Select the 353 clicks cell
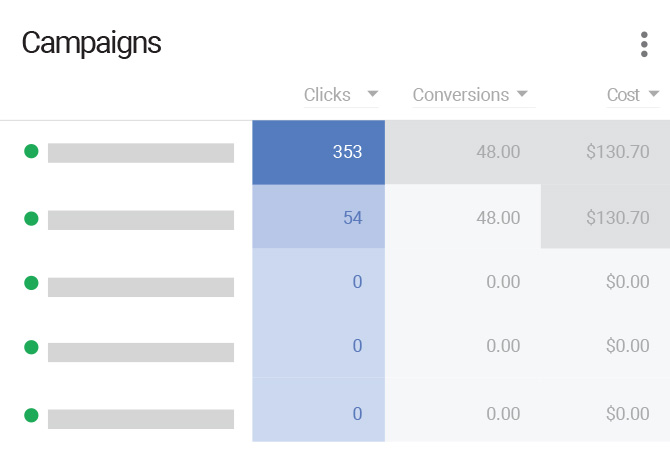This screenshot has width=670, height=451. (x=318, y=152)
